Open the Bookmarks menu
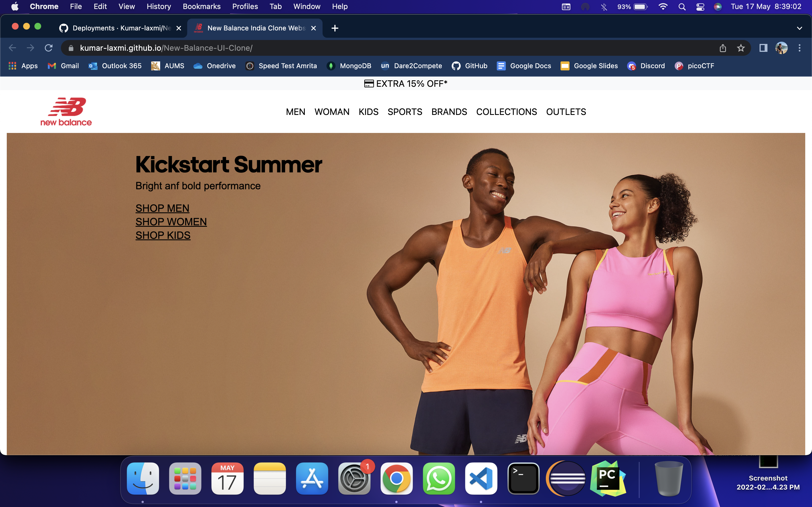 click(201, 7)
